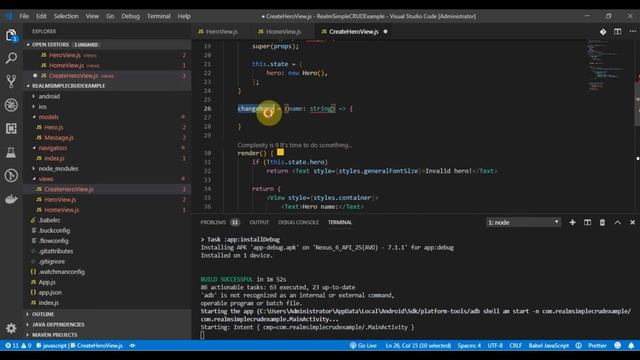Open the Selection menu
This screenshot has width=640, height=360.
point(66,16)
